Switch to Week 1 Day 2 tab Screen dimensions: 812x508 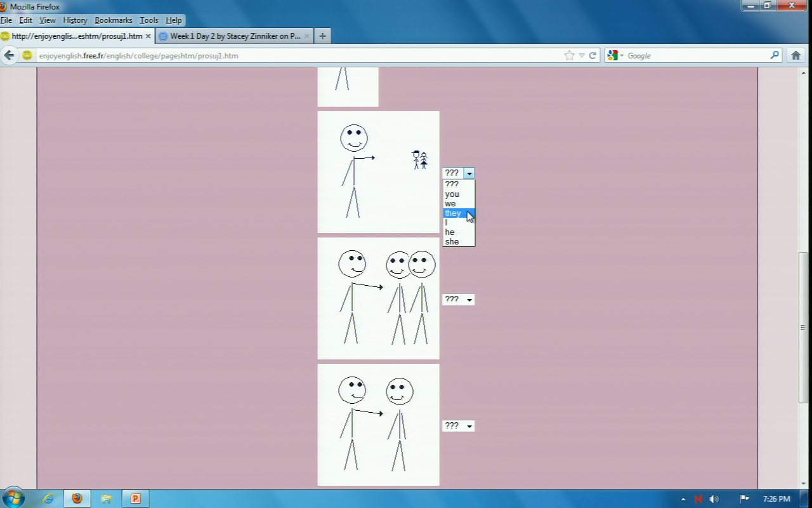[235, 36]
